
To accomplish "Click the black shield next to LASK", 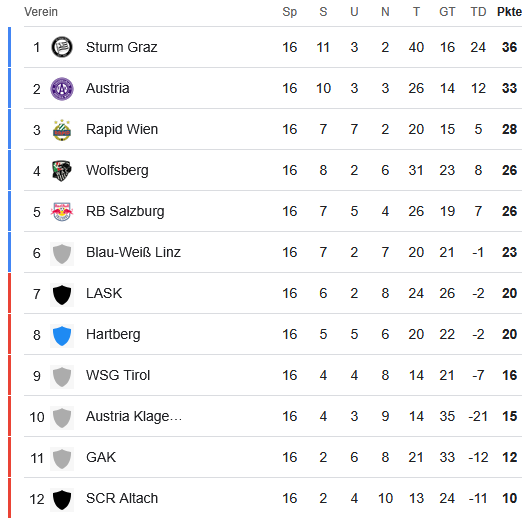I will 62,295.
